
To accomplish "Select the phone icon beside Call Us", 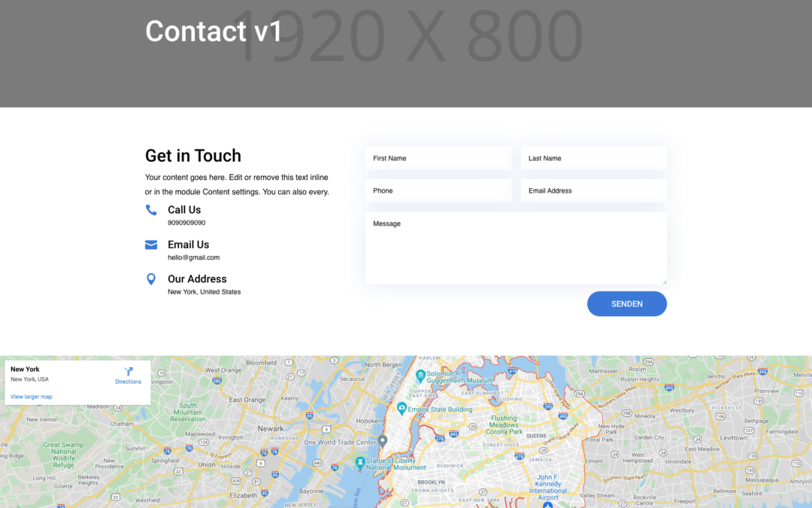I will [151, 210].
